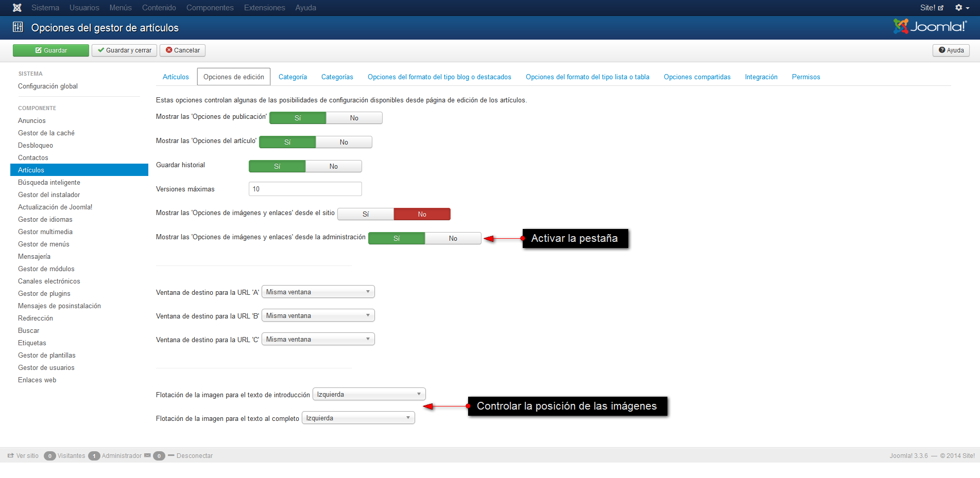Open full text image float dropdown

[358, 418]
